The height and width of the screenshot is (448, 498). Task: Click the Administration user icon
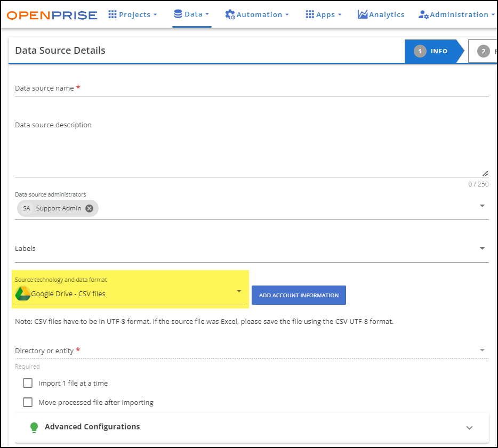[424, 14]
